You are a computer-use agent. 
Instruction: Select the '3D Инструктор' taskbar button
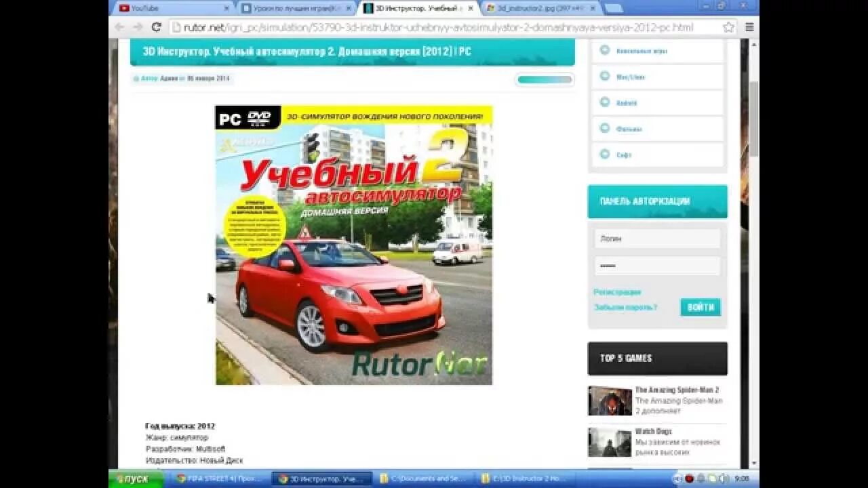click(322, 479)
